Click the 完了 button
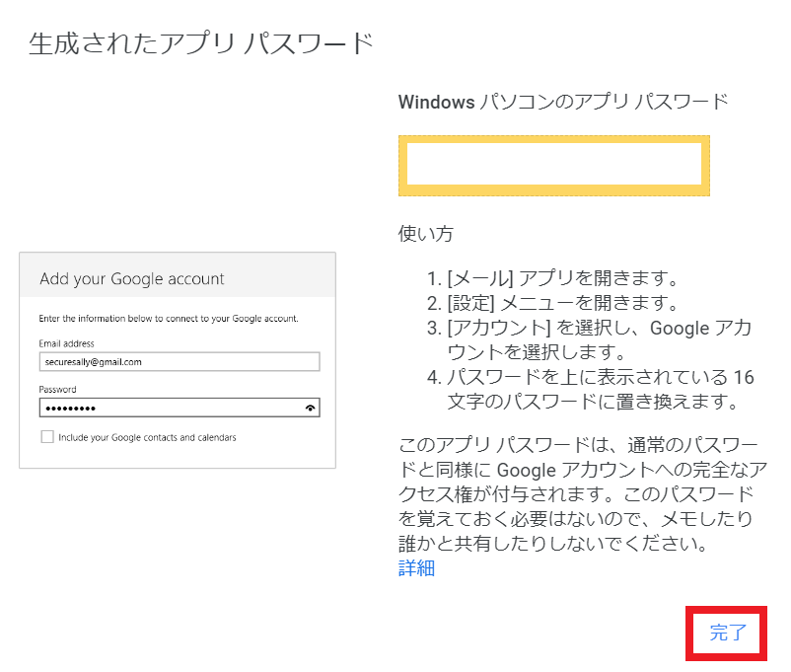Viewport: 791px width, 672px height. click(727, 633)
